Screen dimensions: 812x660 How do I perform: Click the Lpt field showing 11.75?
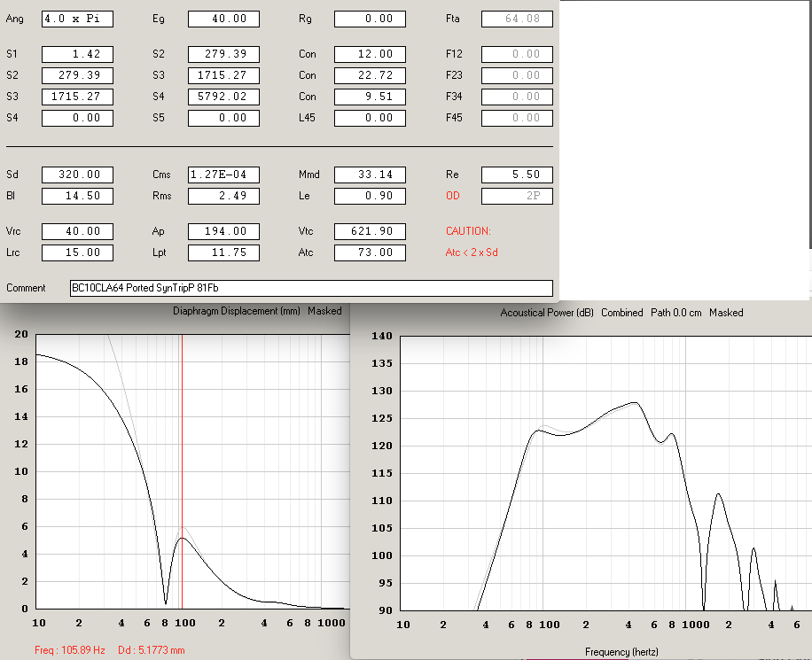click(x=223, y=252)
